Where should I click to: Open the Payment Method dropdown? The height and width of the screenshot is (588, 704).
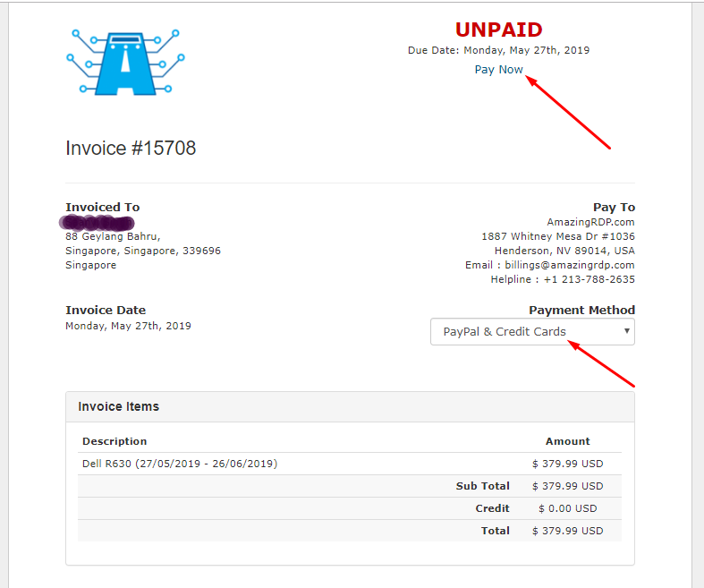pos(532,332)
